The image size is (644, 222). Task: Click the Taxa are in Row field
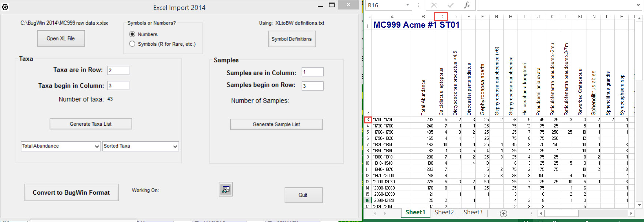(118, 70)
